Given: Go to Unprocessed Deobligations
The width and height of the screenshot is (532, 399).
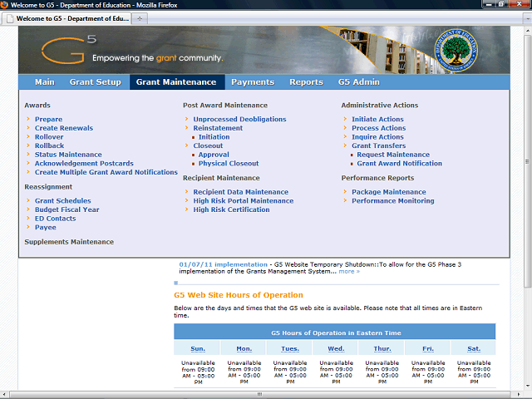Looking at the screenshot, I should (239, 120).
